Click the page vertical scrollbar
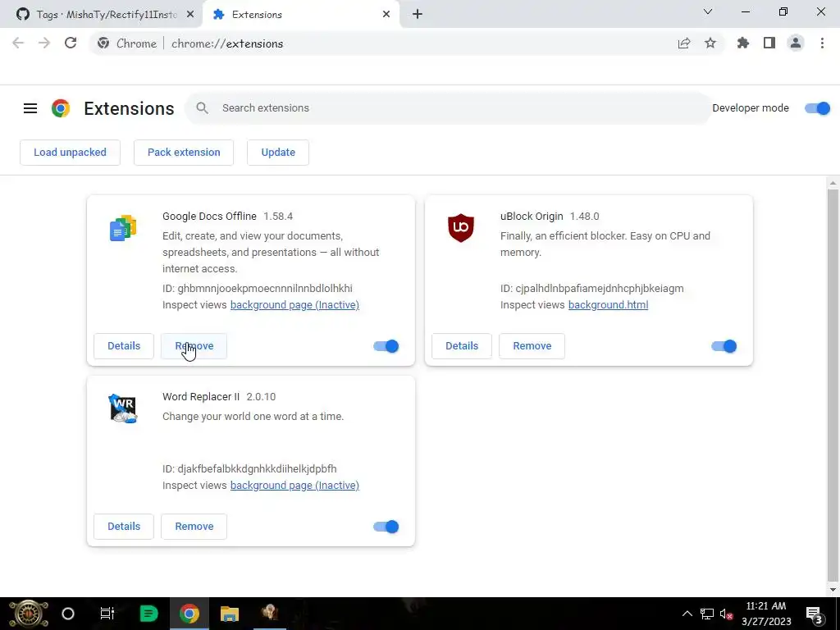The height and width of the screenshot is (630, 840). click(833, 383)
